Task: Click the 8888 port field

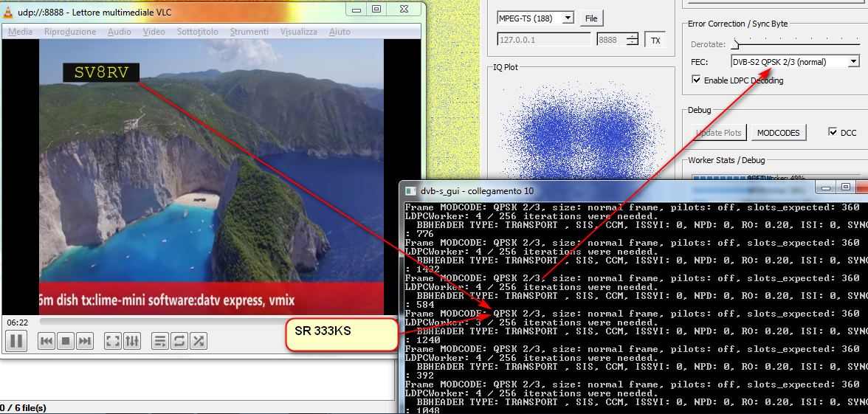Action: [x=611, y=40]
